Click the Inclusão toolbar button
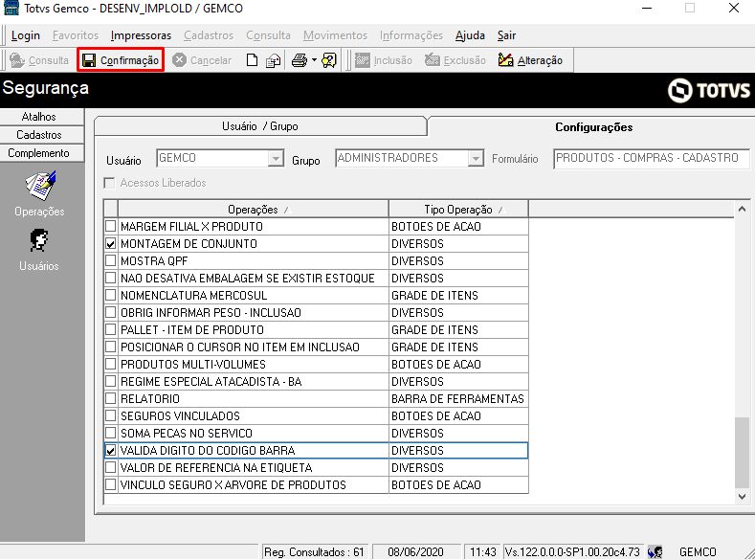 pyautogui.click(x=384, y=60)
